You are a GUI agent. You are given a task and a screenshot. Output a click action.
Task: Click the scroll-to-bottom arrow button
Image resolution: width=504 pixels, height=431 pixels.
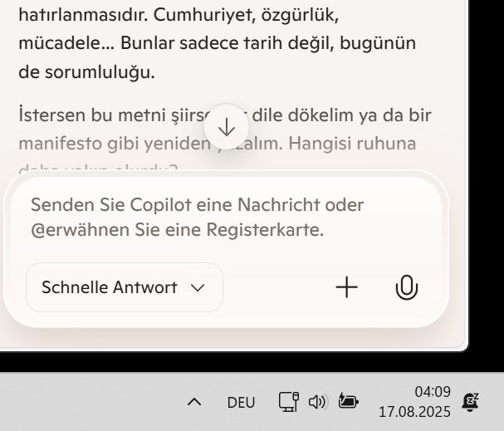point(227,127)
